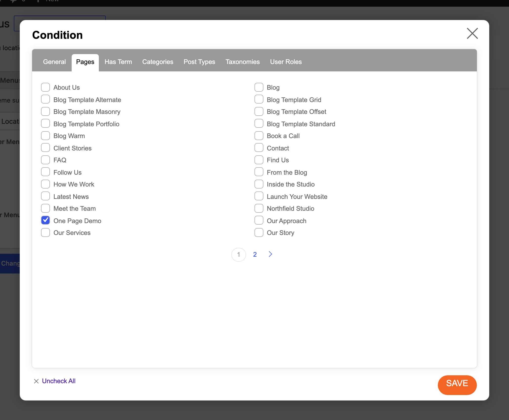
Task: Check the Our Services checkbox
Action: (x=45, y=232)
